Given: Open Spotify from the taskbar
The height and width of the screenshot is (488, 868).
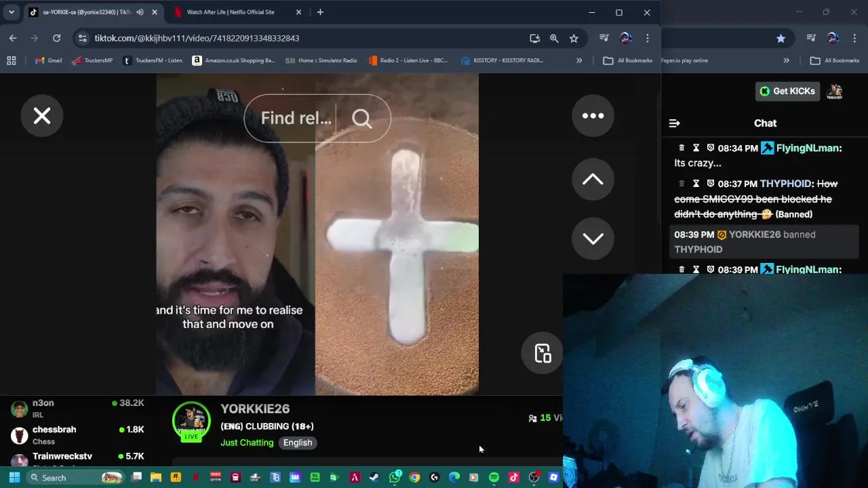Looking at the screenshot, I should [x=494, y=477].
